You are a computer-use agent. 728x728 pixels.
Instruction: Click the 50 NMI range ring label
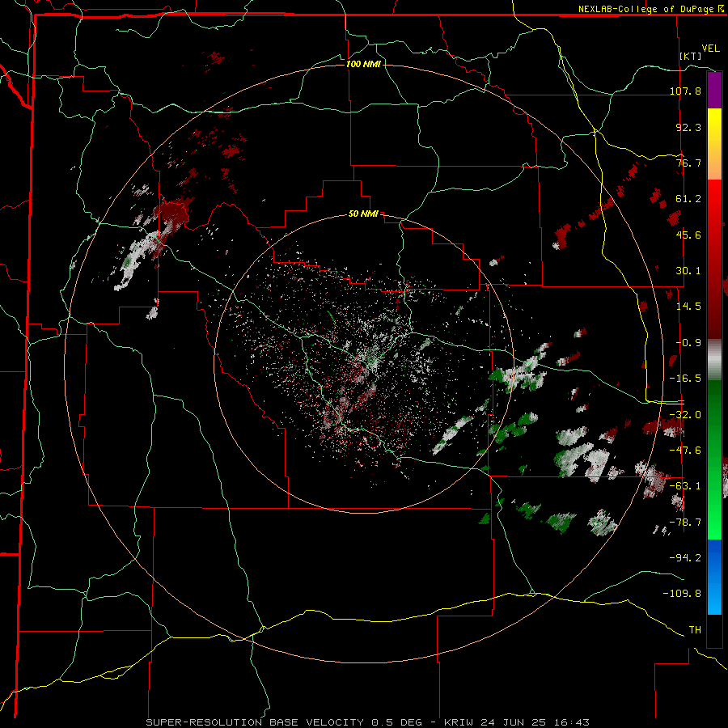(363, 214)
